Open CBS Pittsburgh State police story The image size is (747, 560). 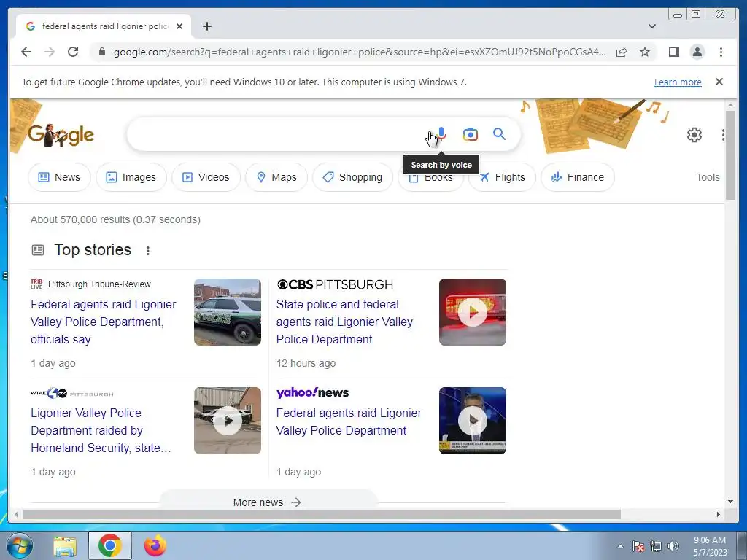coord(344,322)
